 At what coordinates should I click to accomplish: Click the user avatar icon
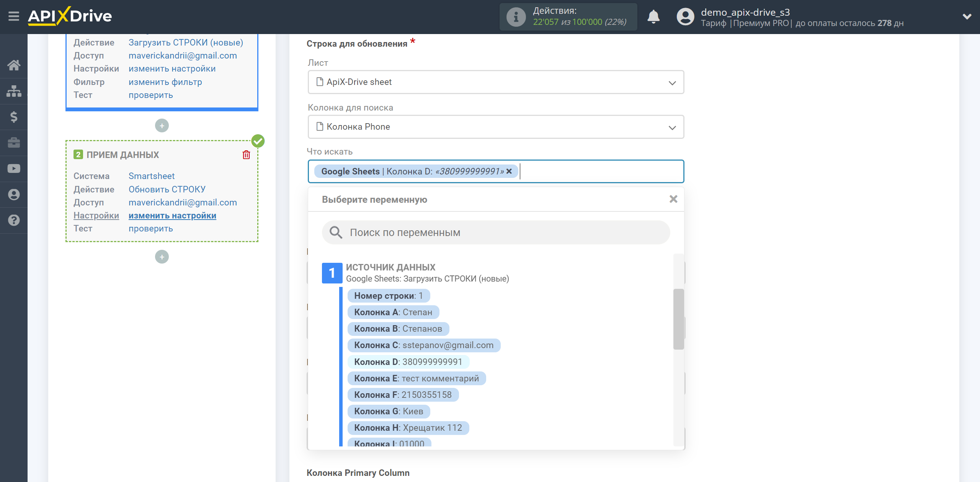pos(685,17)
